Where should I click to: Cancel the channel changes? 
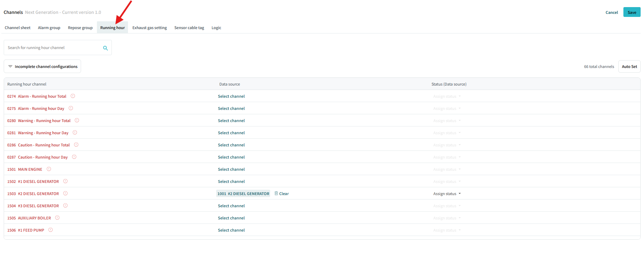pos(612,13)
